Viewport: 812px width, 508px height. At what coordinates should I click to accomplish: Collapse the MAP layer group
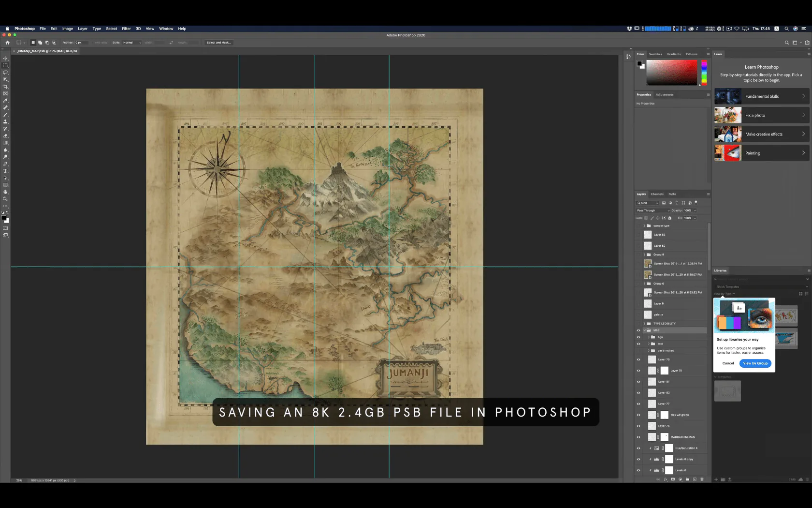(644, 330)
